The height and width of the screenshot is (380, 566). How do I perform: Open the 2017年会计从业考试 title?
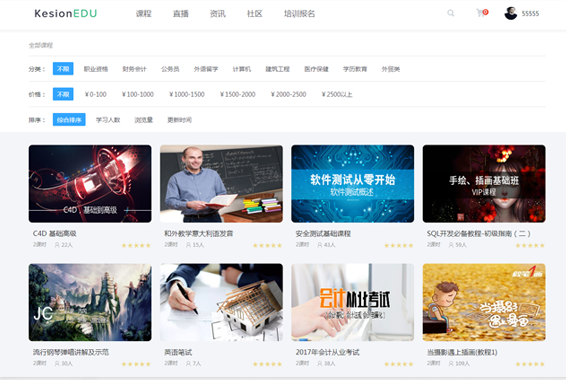327,352
